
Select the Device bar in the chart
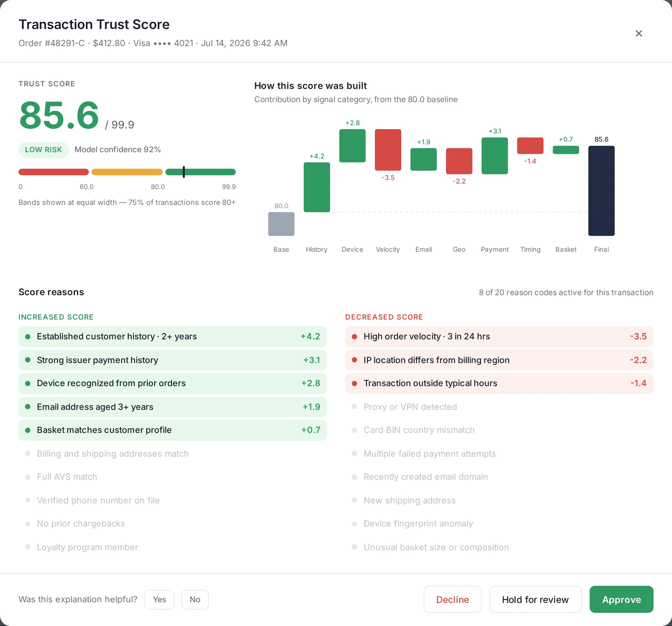coord(352,146)
